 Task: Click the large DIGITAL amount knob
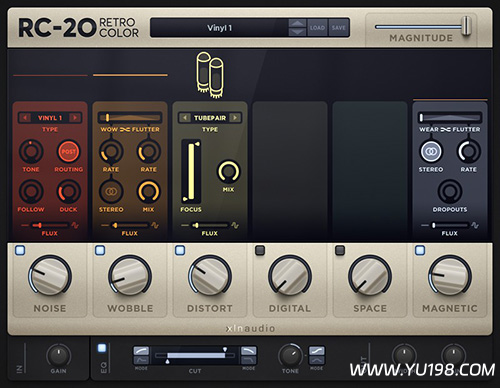click(x=290, y=276)
